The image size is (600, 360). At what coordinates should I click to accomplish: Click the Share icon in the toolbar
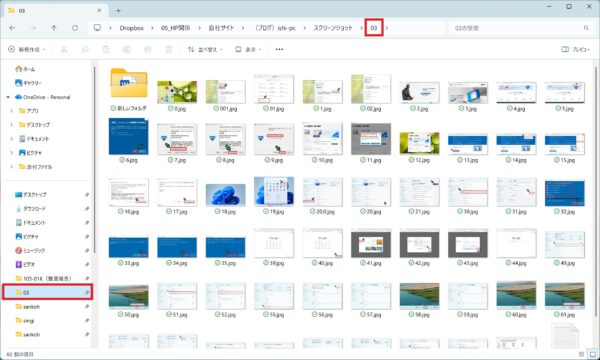(148, 49)
